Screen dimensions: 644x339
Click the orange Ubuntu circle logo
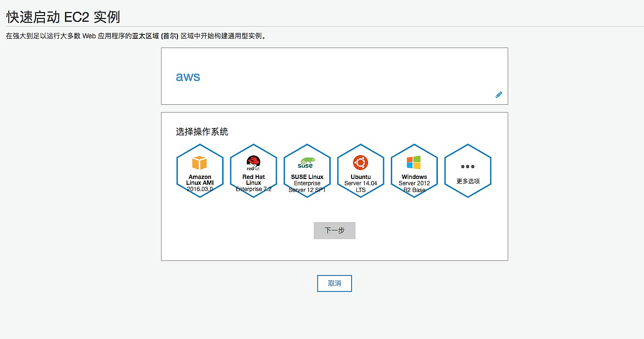(x=360, y=162)
